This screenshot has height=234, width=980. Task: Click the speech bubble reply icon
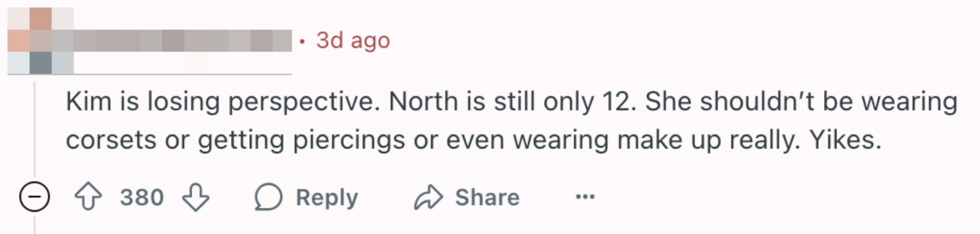click(x=269, y=197)
